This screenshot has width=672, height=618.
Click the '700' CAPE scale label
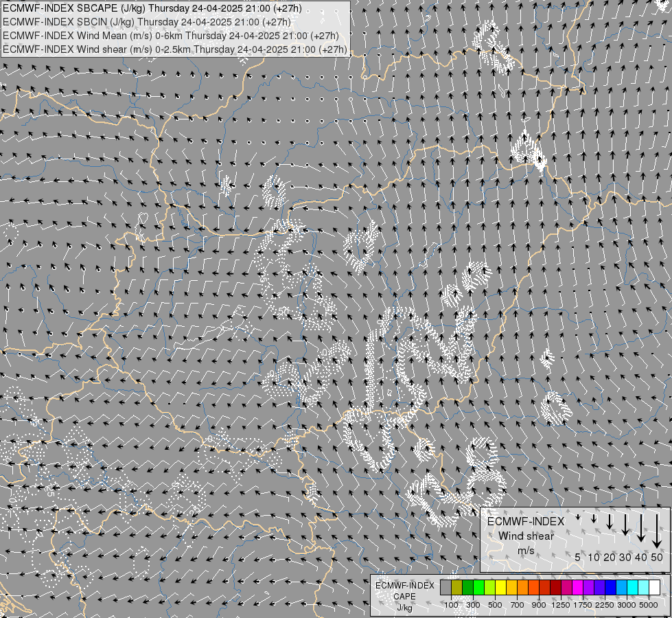click(x=518, y=605)
